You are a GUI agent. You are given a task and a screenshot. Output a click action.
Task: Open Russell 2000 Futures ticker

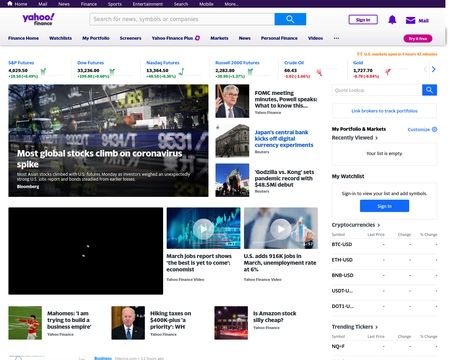click(x=237, y=63)
